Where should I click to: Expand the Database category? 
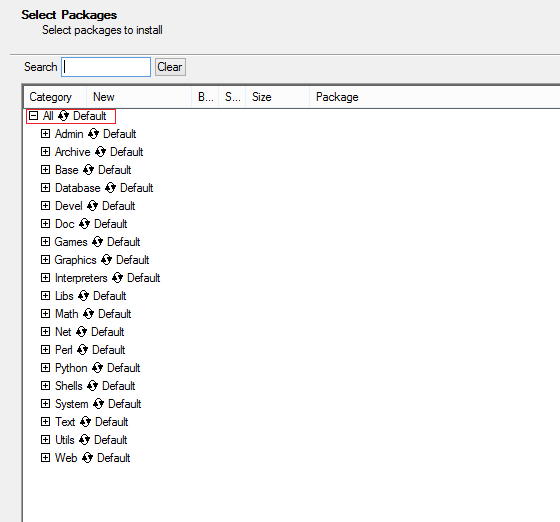45,188
